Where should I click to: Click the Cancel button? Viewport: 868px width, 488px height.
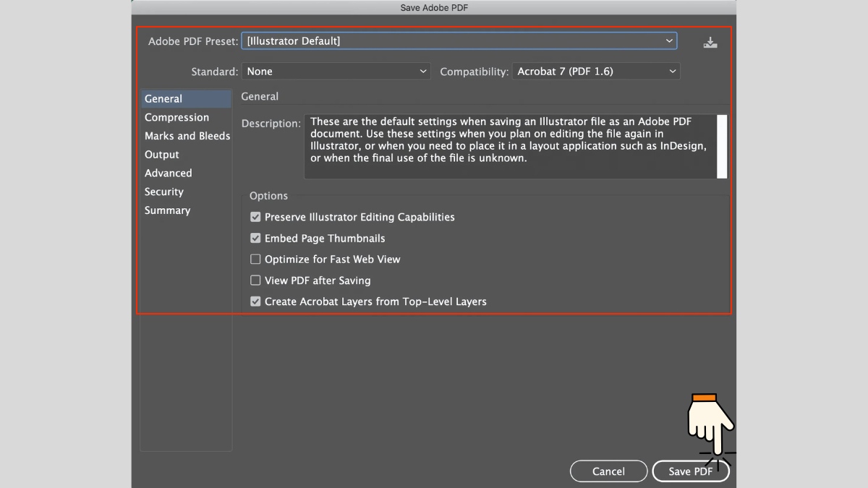click(608, 471)
